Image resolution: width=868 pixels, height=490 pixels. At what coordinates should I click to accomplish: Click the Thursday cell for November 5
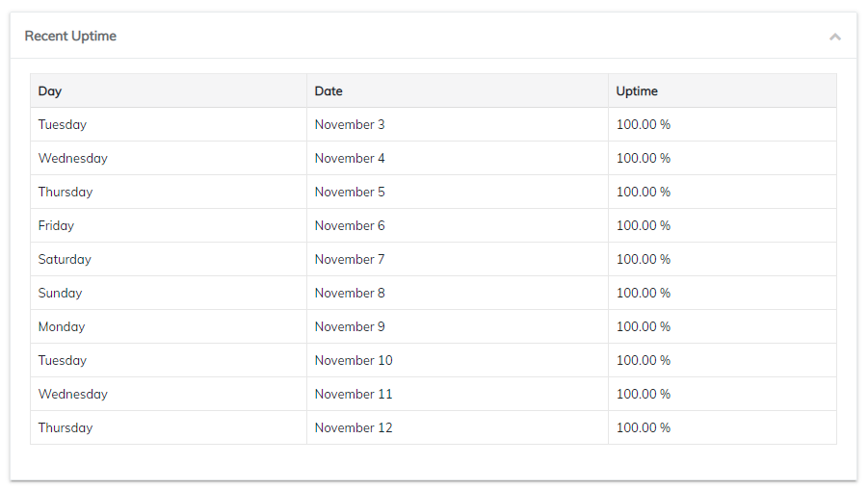66,193
